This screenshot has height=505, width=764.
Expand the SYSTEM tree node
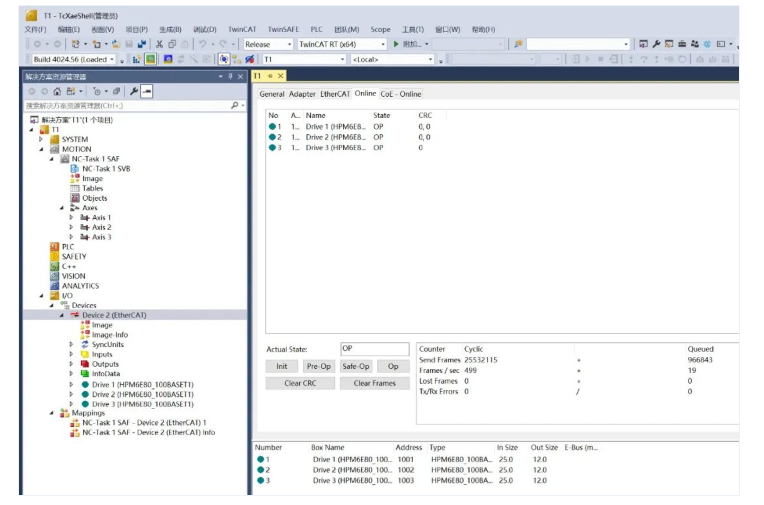41,139
